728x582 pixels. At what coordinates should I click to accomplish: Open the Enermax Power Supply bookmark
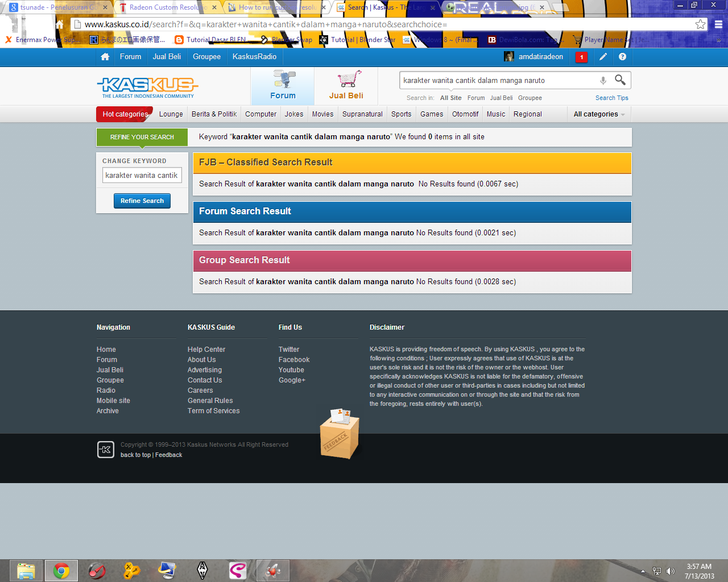point(43,40)
